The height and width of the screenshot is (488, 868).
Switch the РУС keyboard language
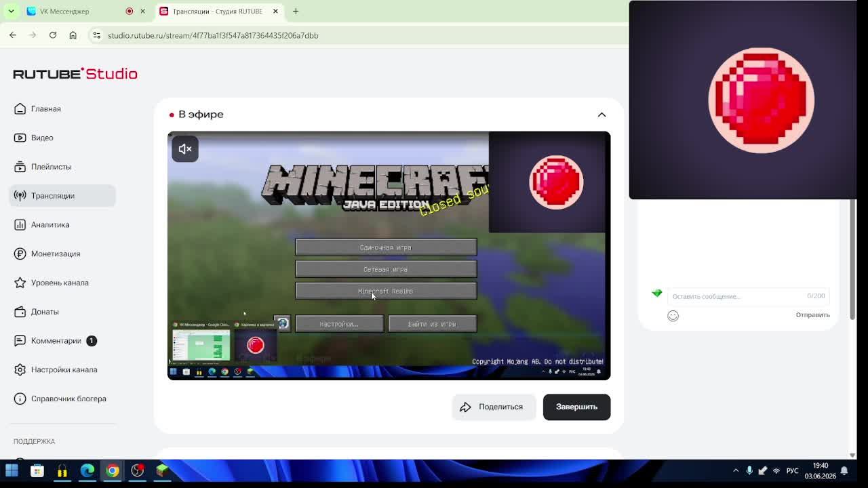pos(792,470)
